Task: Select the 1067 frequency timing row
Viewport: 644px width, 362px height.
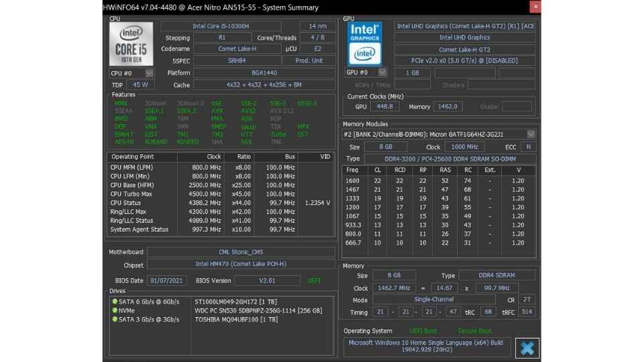Action: coord(439,217)
